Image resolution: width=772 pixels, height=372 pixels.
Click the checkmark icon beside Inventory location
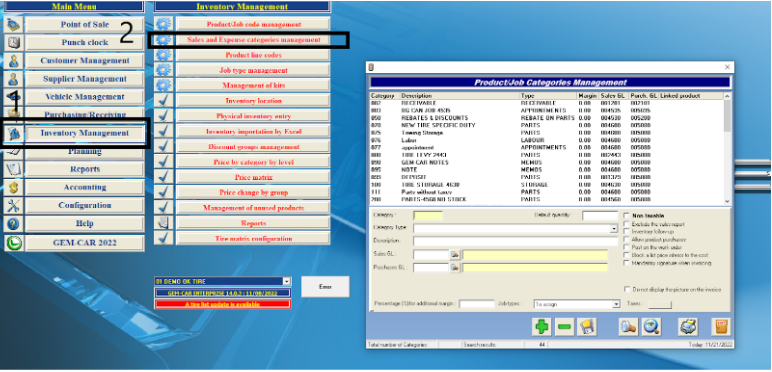click(163, 101)
